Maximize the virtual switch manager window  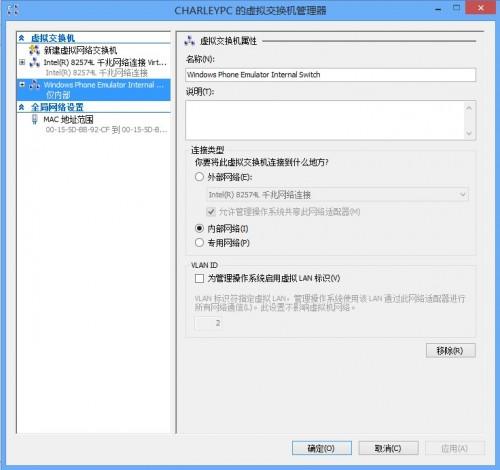[x=456, y=7]
